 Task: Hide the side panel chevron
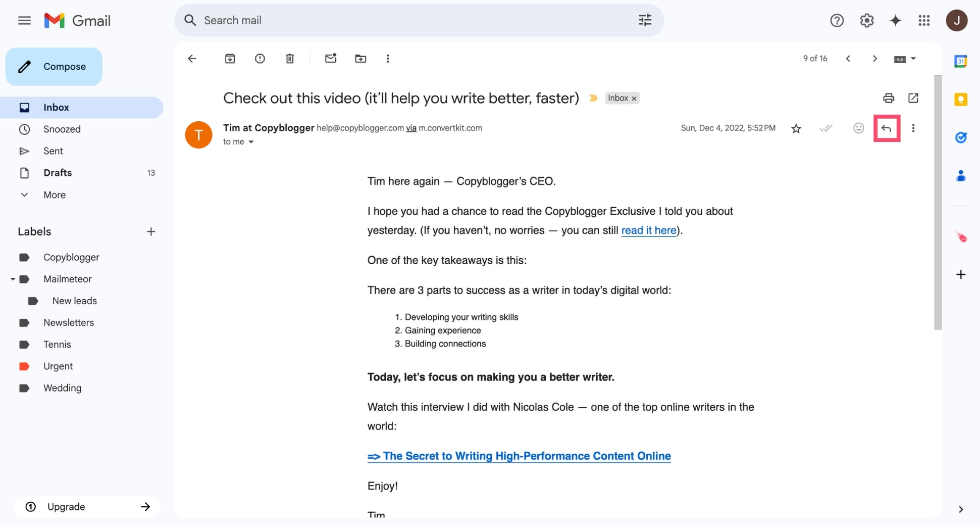[960, 509]
